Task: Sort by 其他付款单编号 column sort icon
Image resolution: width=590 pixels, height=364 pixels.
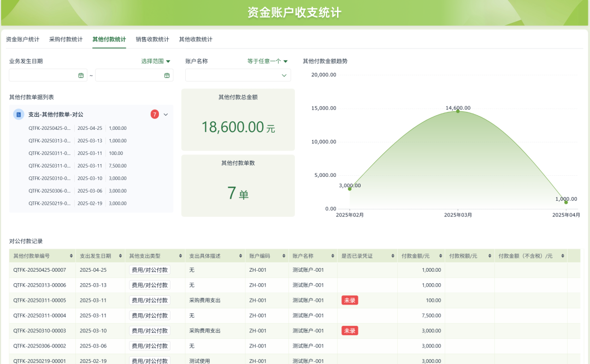Action: [x=71, y=256]
